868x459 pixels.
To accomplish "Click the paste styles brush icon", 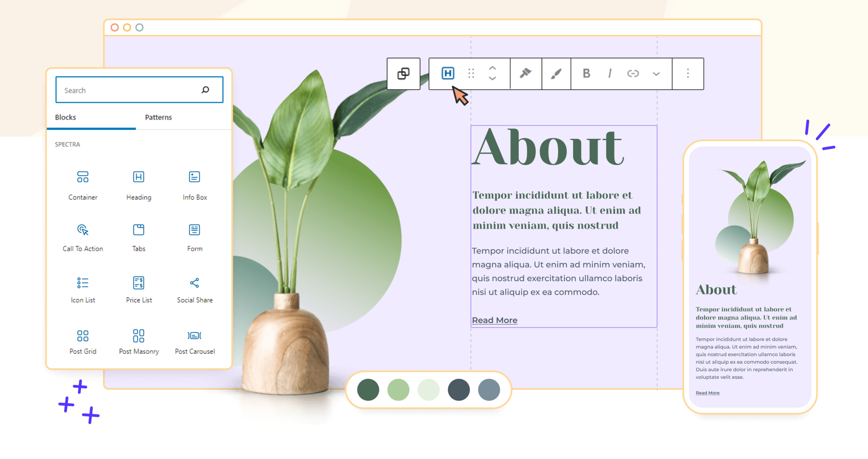I will pos(556,73).
